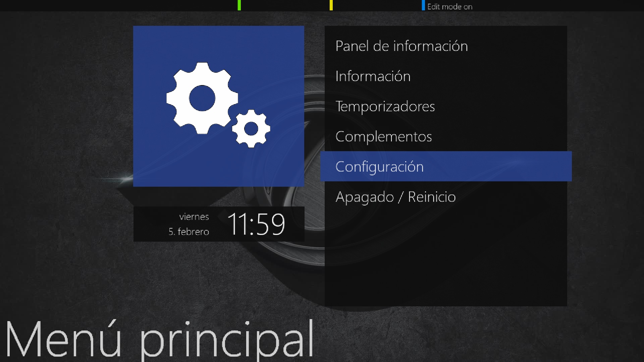Select the yellow color-key marker
The height and width of the screenshot is (362, 644).
coord(331,5)
